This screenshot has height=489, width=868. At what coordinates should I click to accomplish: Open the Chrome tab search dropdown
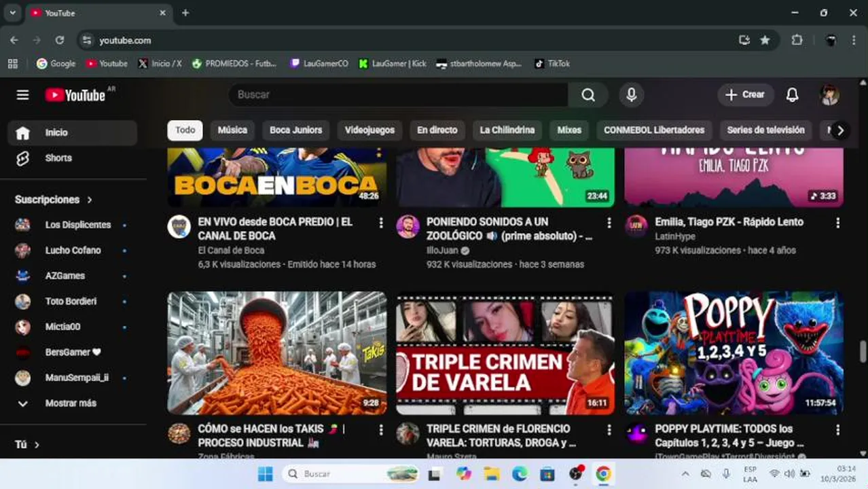[x=12, y=13]
